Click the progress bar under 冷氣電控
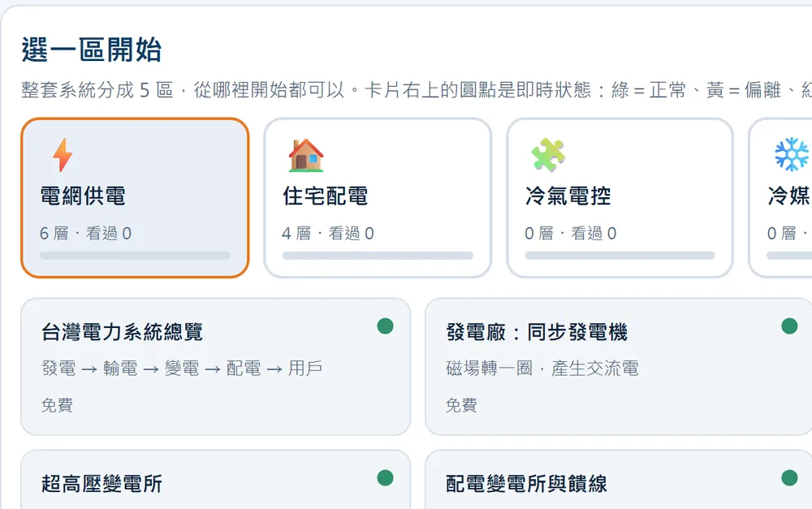The width and height of the screenshot is (812, 509). coord(620,255)
